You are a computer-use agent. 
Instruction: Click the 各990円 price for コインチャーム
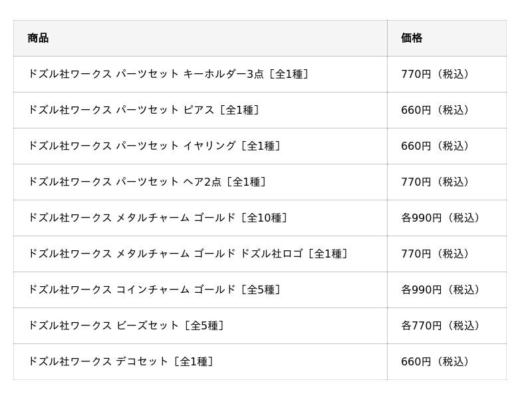point(443,290)
